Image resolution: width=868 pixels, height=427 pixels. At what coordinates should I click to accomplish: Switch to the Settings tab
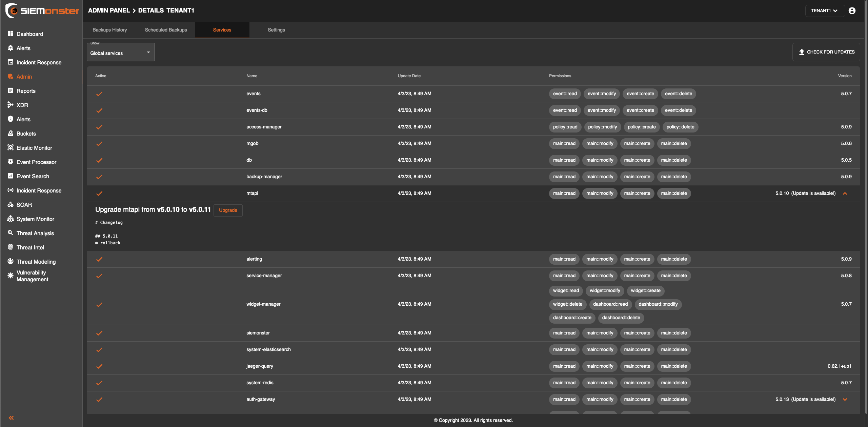tap(277, 30)
